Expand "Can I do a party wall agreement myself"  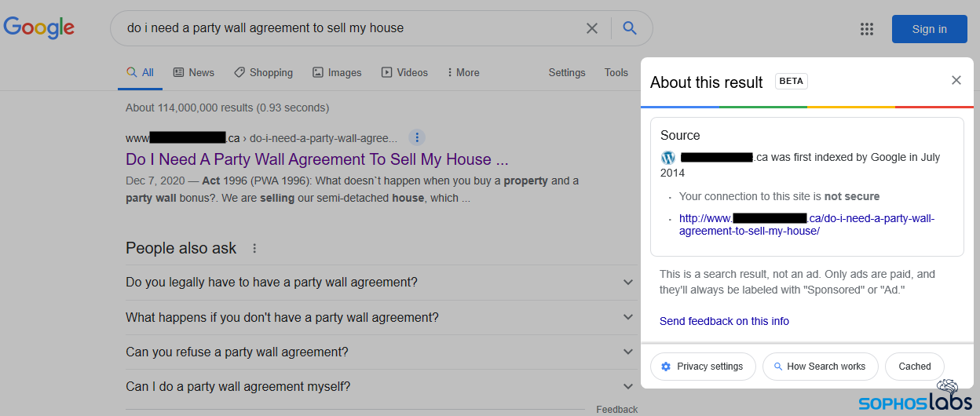tap(627, 386)
